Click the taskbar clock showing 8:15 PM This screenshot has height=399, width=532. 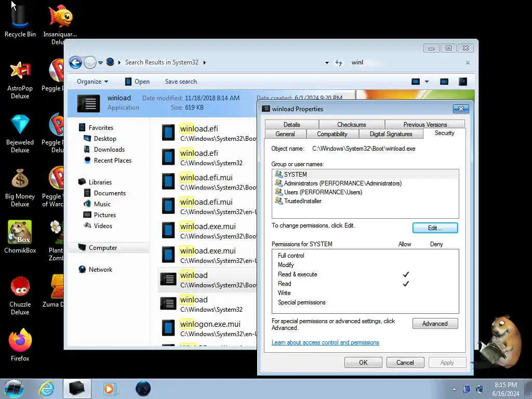(506, 389)
